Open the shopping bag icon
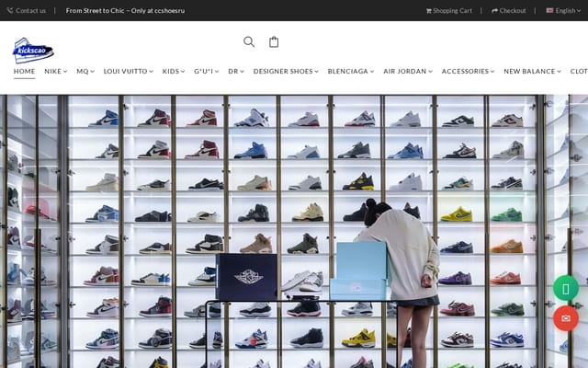Screen dimensions: 588x368 274,41
